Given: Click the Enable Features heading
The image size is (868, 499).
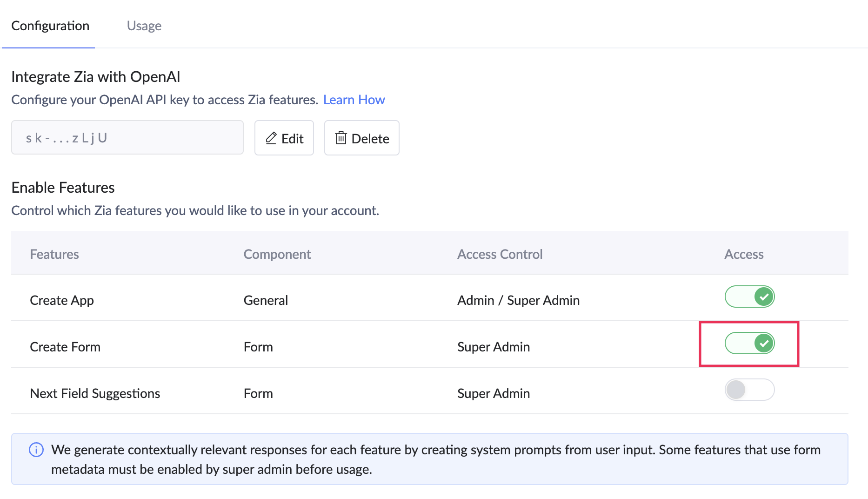Looking at the screenshot, I should tap(63, 188).
